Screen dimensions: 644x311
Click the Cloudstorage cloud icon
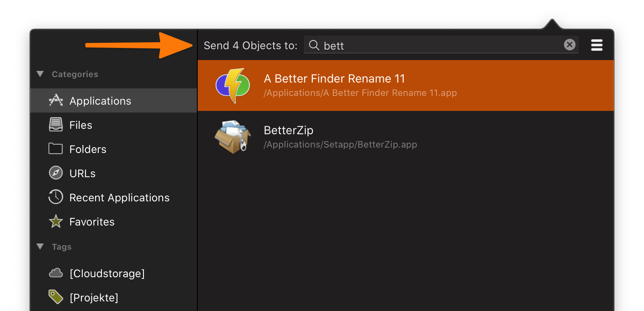(56, 273)
